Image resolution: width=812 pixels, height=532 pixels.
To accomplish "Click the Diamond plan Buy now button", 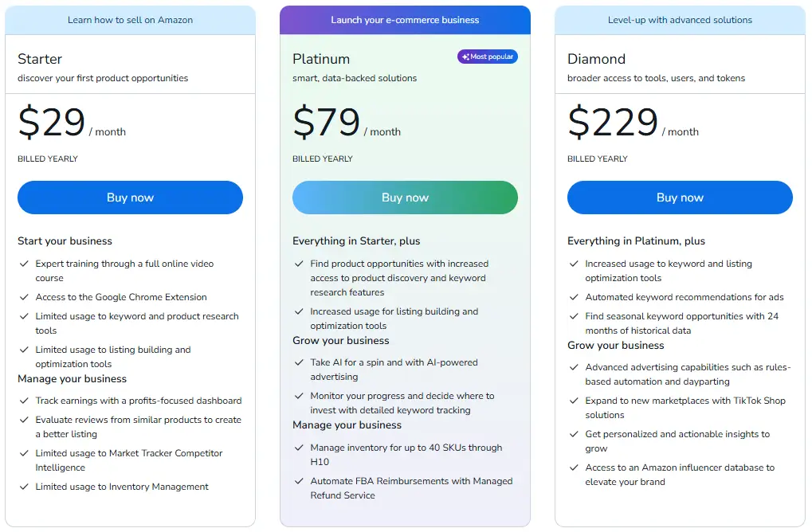I will tap(680, 198).
